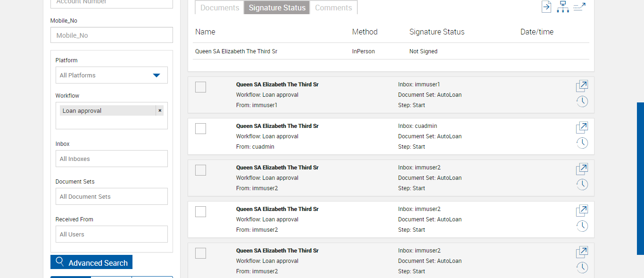Check the box for the immuser1 inbox item
The image size is (644, 278).
(200, 87)
